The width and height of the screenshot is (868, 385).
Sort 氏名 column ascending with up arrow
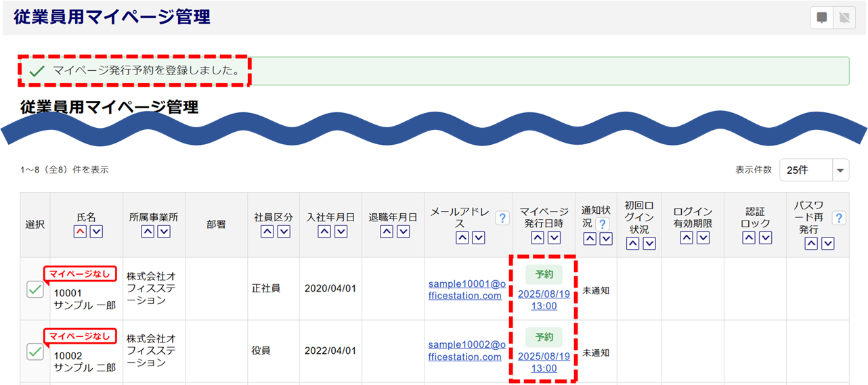(79, 232)
